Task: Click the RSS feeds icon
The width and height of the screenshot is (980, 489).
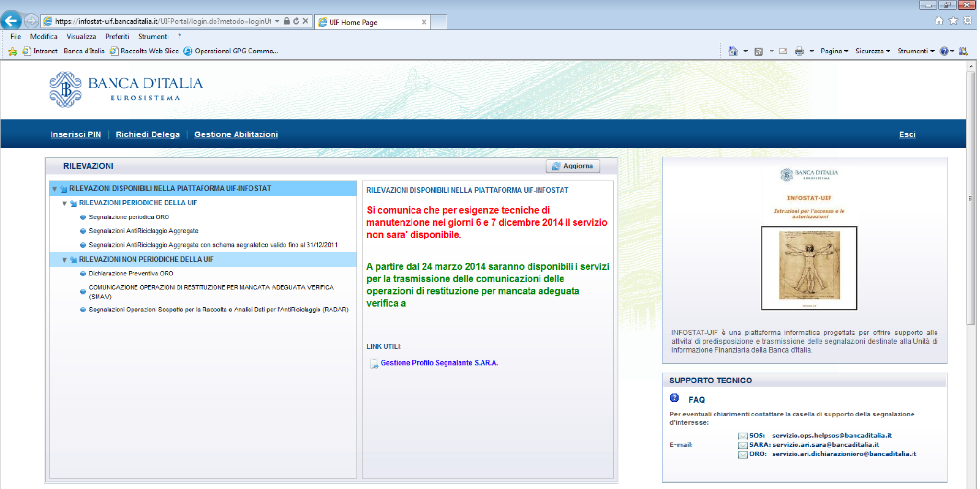Action: click(x=758, y=51)
